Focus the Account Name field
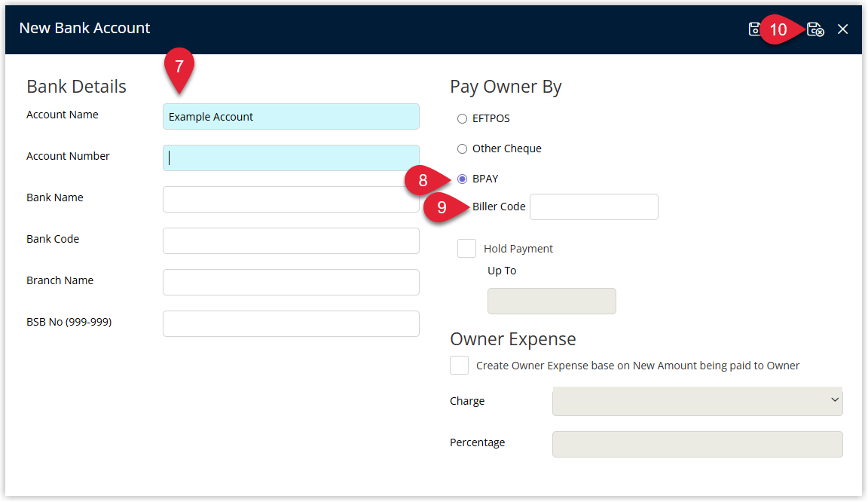 click(x=291, y=116)
